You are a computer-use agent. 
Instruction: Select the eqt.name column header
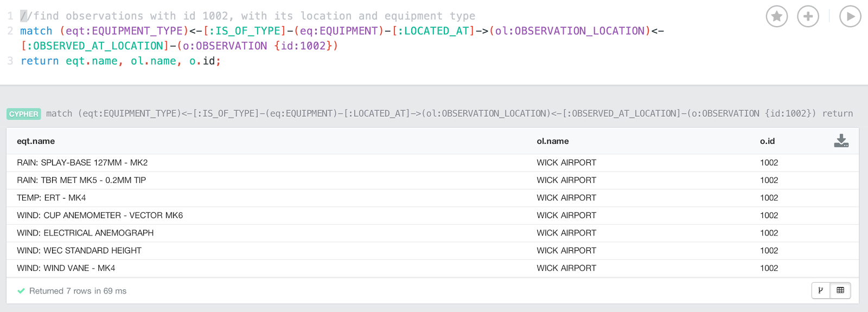(36, 141)
